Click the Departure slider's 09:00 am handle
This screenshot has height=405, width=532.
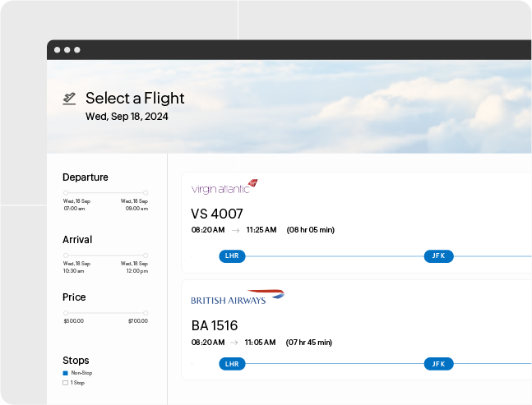(x=146, y=193)
